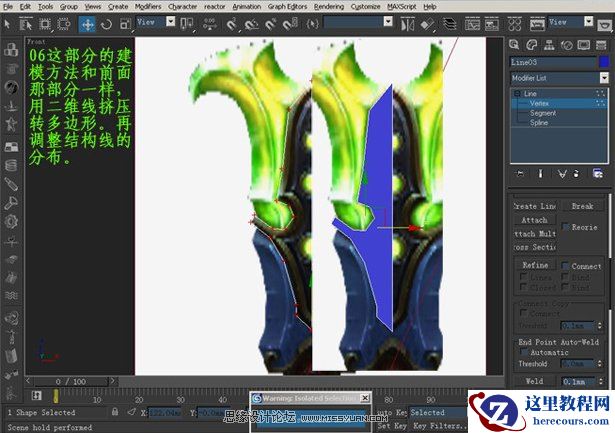The image size is (615, 433).
Task: Toggle Window/Crossing selection mode
Action: 64,24
